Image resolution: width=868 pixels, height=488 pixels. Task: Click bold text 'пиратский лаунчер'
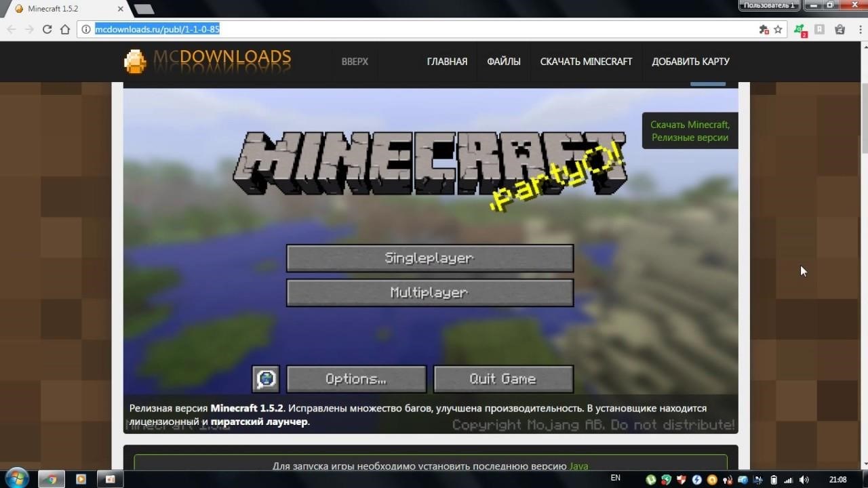coord(259,422)
